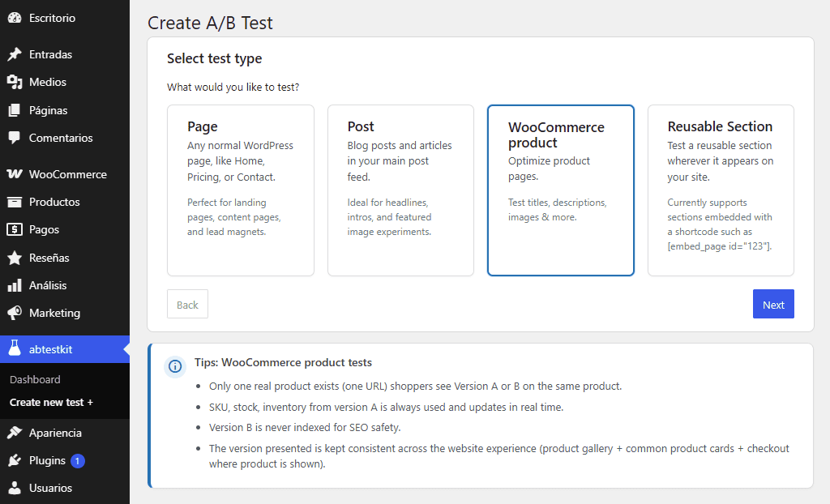Open the Usuarios menu
The height and width of the screenshot is (504, 830).
[x=65, y=488]
